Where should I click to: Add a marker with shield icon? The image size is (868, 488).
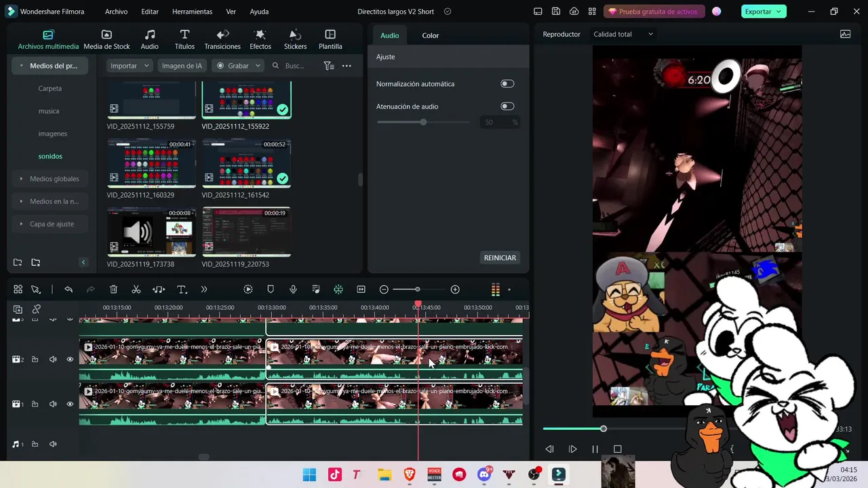click(x=271, y=289)
